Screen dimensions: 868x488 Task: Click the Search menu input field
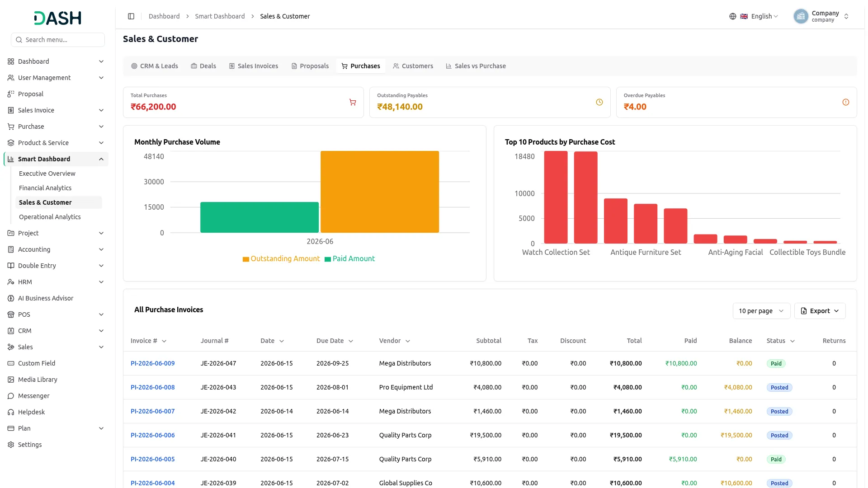(x=58, y=40)
